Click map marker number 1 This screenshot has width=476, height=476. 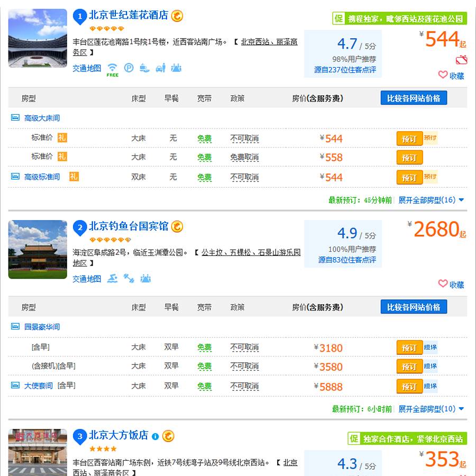coord(80,16)
